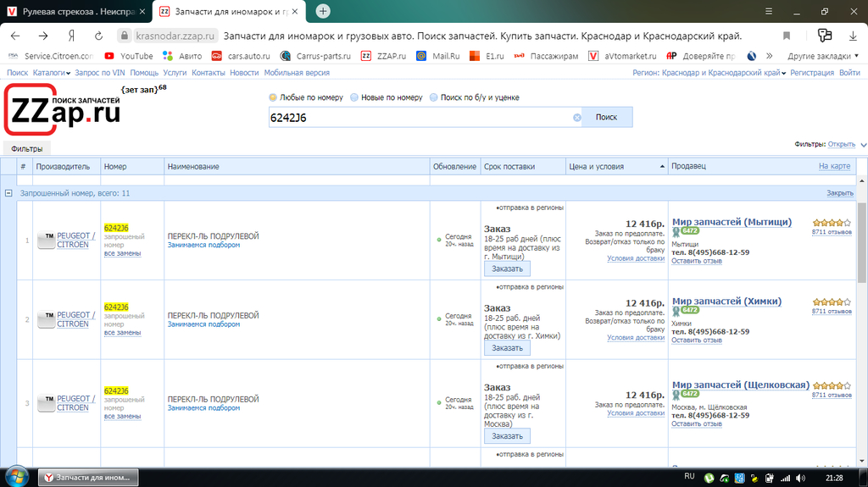
Task: Click the ZZap.ru logo
Action: (62, 109)
